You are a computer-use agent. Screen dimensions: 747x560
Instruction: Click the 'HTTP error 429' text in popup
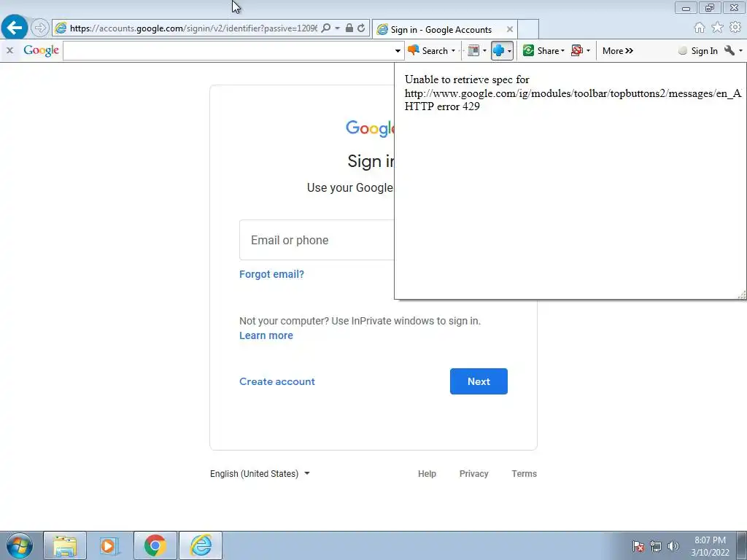[442, 106]
